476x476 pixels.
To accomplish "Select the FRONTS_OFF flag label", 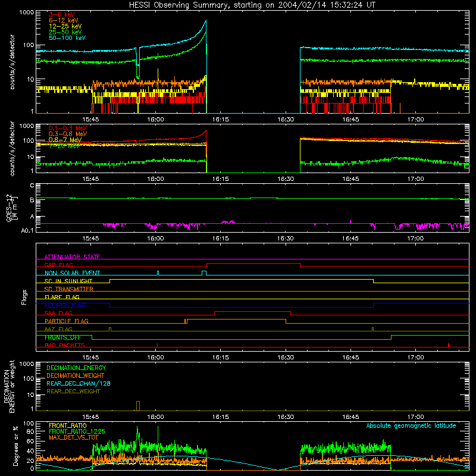I will point(62,337).
